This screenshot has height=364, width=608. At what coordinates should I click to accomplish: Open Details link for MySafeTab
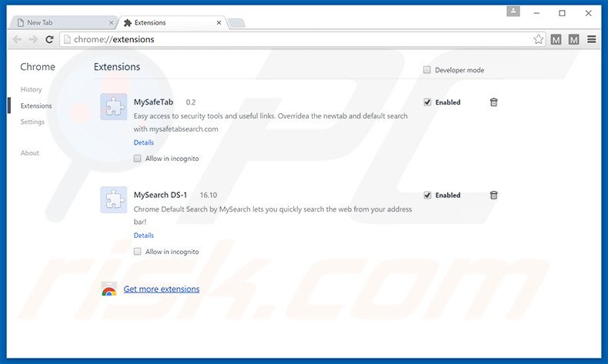pos(143,142)
